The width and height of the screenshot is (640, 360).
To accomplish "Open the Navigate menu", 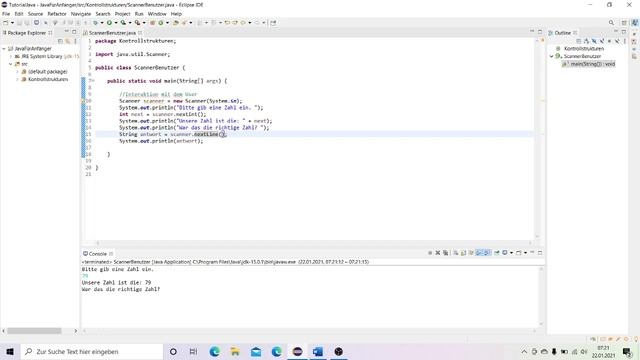I will [x=81, y=14].
